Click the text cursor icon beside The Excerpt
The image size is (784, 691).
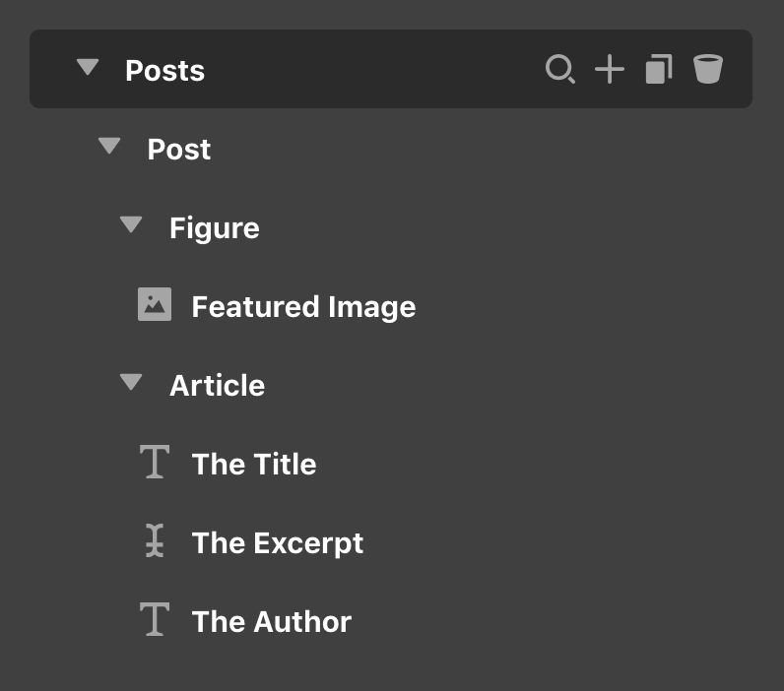point(155,540)
